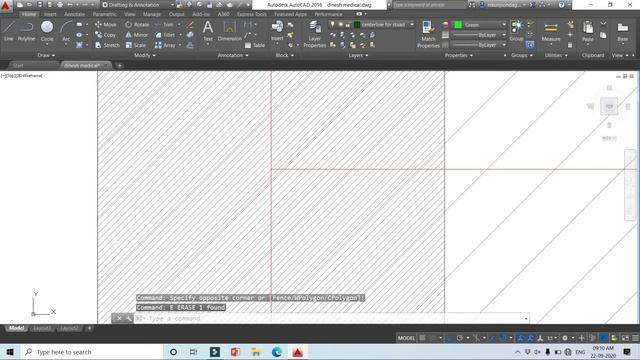Expand the Draw panel

46,55
